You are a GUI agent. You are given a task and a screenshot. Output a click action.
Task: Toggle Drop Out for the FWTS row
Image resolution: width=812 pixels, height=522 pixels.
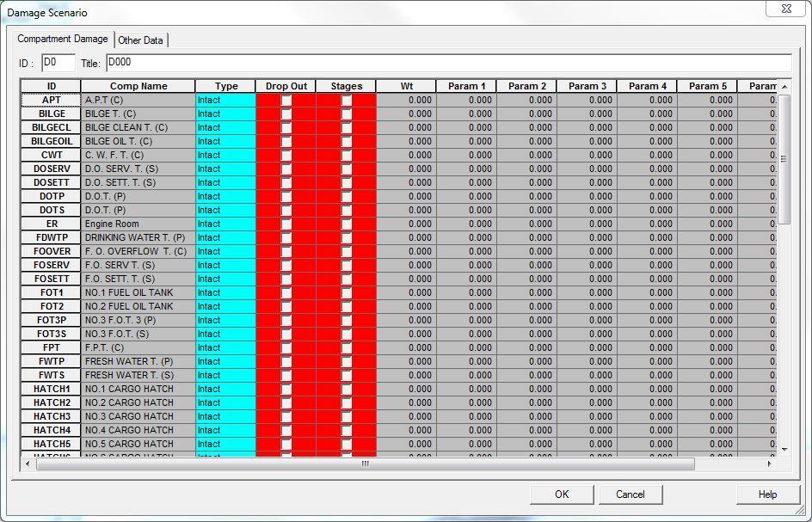coord(286,375)
